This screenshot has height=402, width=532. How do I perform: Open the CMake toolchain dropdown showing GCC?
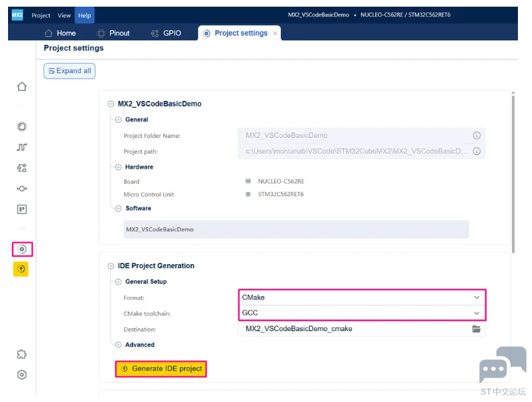362,313
